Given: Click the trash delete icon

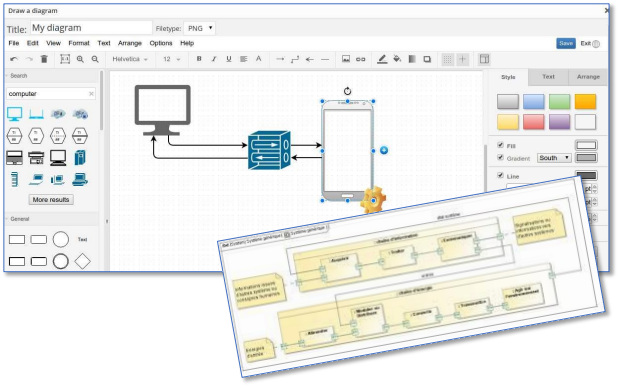Looking at the screenshot, I should point(44,59).
